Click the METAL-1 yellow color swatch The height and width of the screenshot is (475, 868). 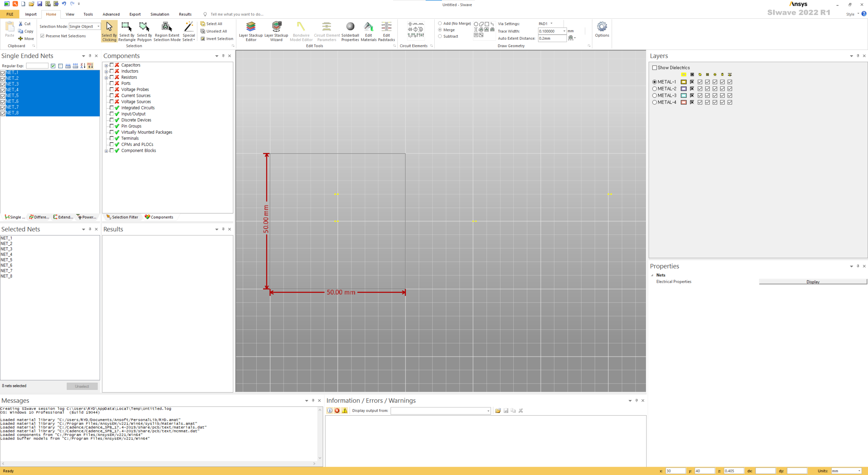[x=683, y=82]
